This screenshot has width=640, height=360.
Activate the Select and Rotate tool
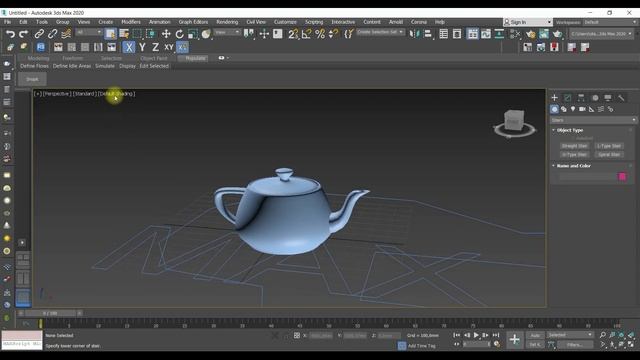click(x=179, y=34)
